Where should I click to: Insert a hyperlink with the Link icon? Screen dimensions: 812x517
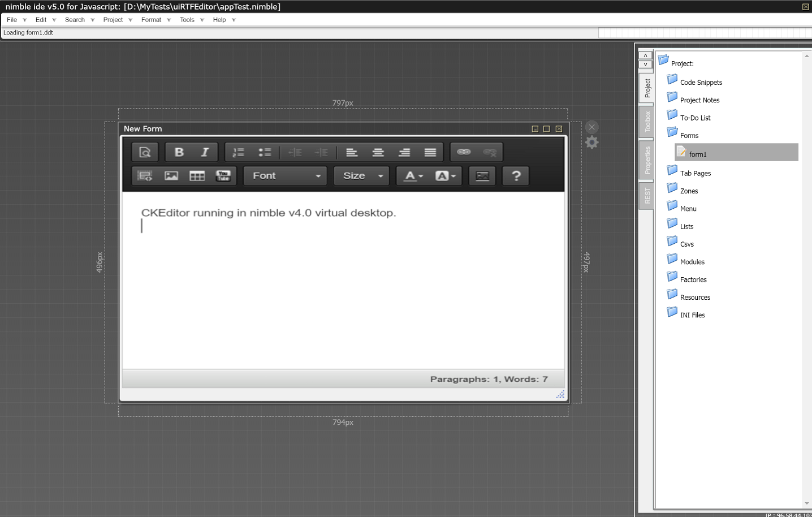(x=464, y=152)
